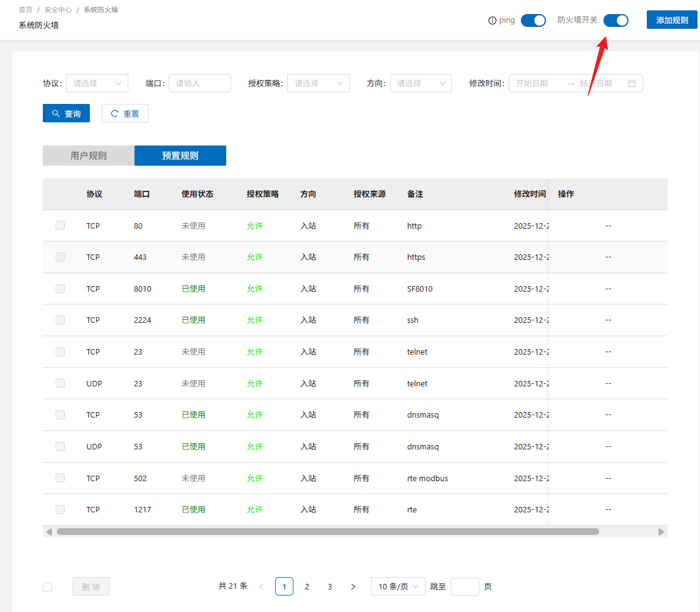Turn off the 防火墙开关 switch
700x612 pixels.
(616, 21)
